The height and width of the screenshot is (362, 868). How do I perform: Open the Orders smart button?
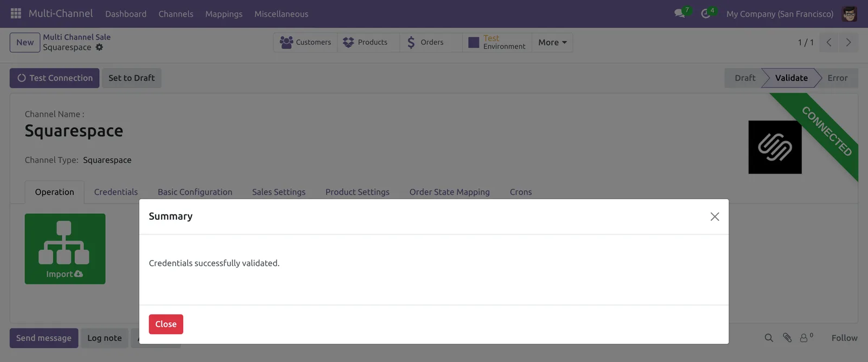point(431,42)
